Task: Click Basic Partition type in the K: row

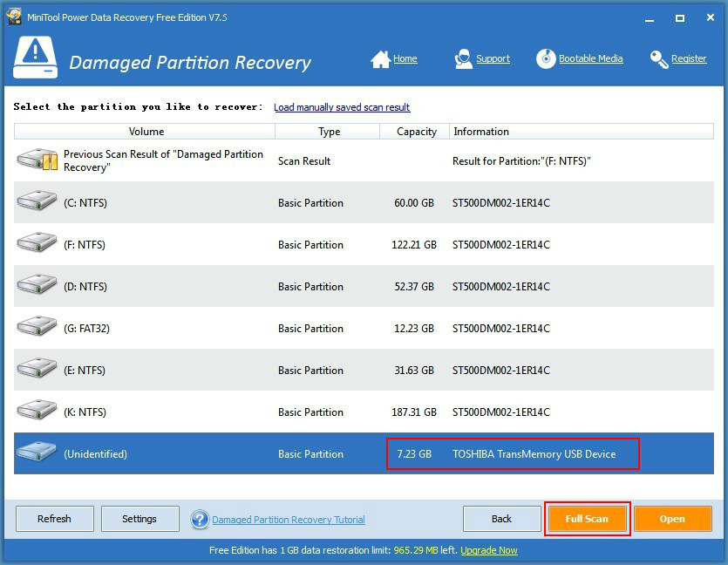Action: click(x=310, y=412)
